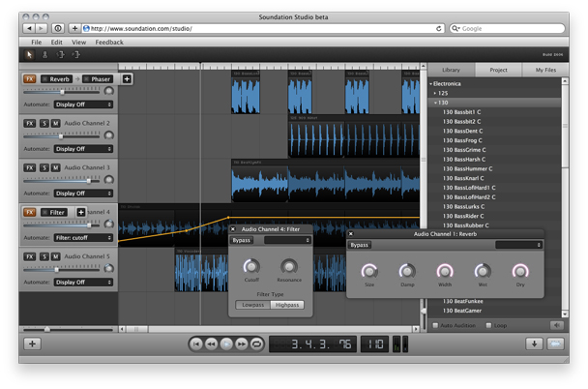Toggle the loop playback button in transport
This screenshot has width=588, height=389.
point(257,344)
